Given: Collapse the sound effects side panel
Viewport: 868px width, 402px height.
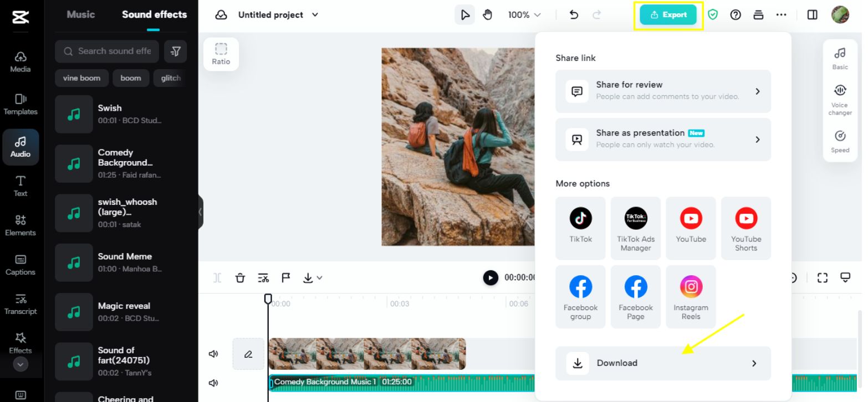Looking at the screenshot, I should [200, 212].
